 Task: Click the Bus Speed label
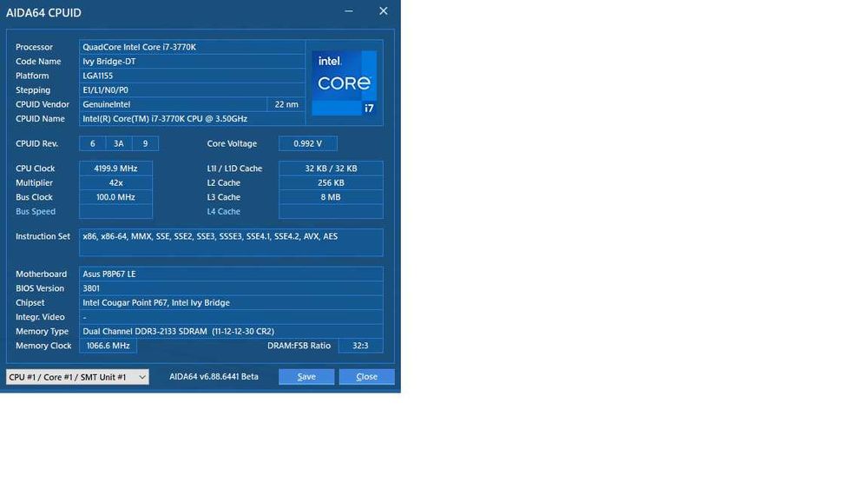click(36, 212)
